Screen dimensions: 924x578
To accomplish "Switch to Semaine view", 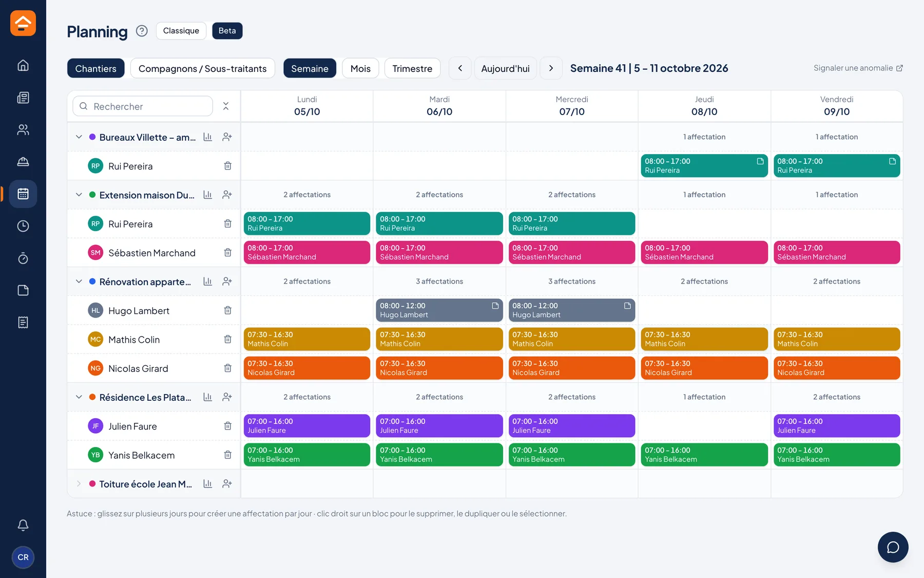I will (x=310, y=68).
